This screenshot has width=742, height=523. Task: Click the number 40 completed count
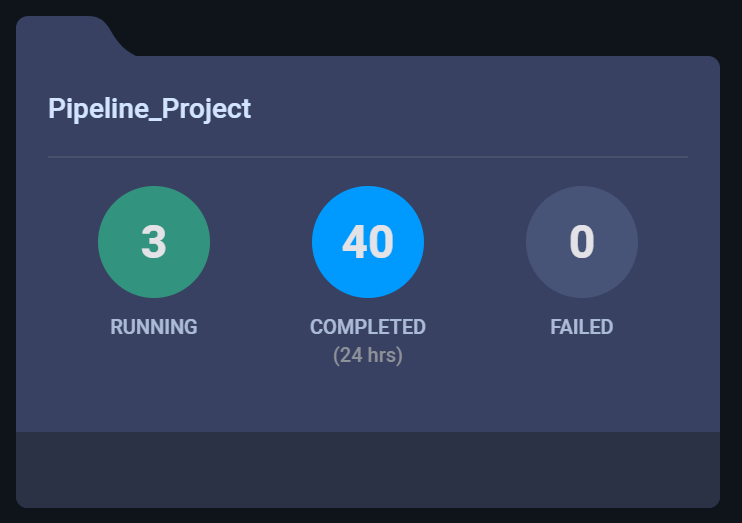pyautogui.click(x=368, y=242)
